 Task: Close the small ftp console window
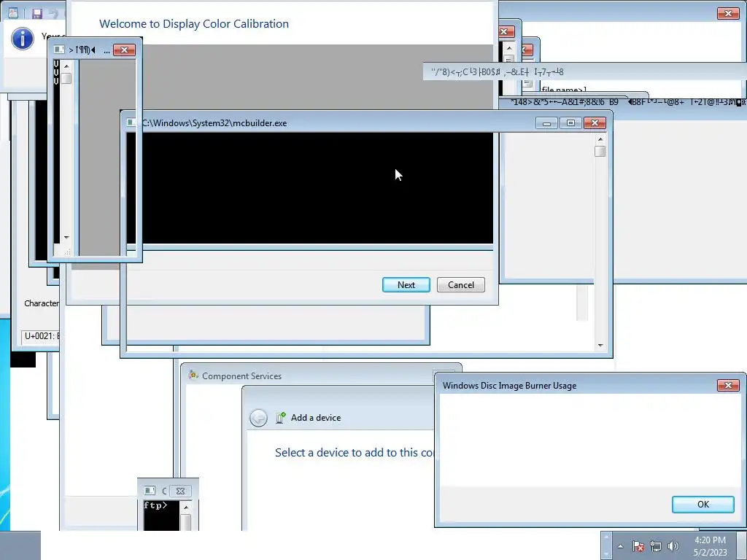(x=180, y=491)
